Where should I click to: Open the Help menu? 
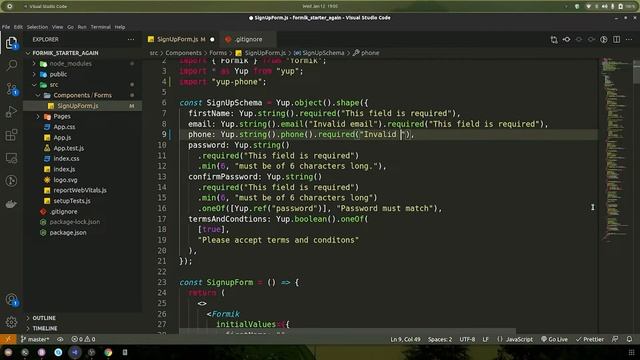point(120,27)
